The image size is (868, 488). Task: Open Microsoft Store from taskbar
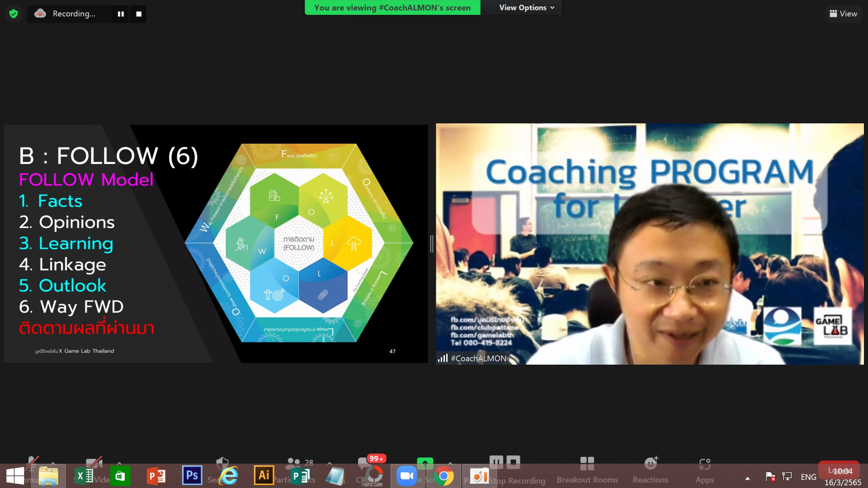120,476
